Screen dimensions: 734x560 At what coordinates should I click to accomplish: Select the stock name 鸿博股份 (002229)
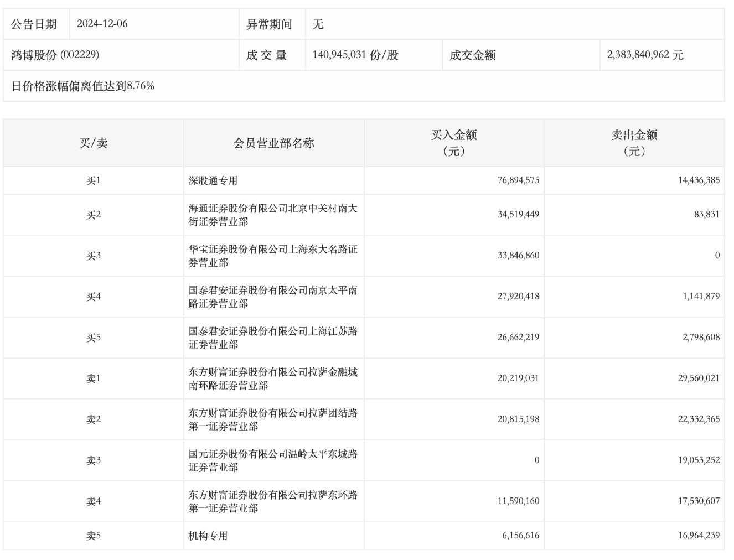(55, 55)
